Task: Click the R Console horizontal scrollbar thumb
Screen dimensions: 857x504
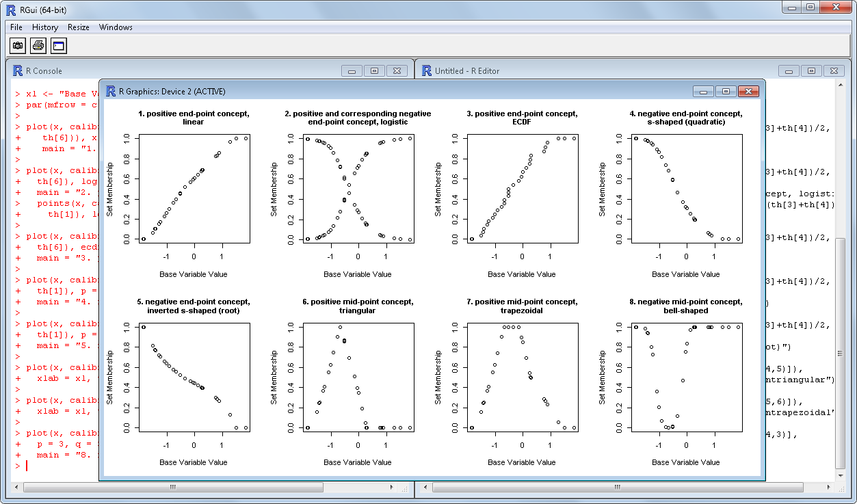Action: coord(173,488)
